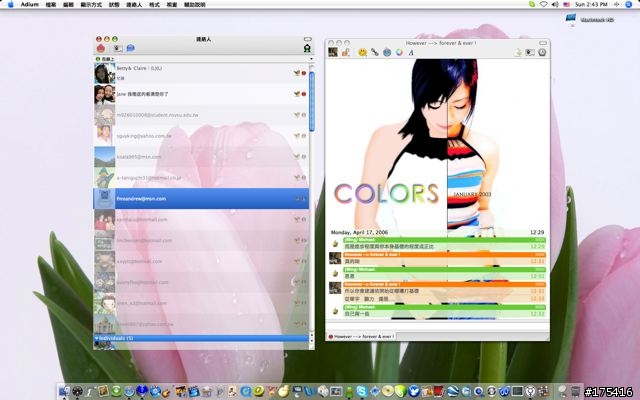Click the scroll arrows at contact list bottom

tap(312, 338)
